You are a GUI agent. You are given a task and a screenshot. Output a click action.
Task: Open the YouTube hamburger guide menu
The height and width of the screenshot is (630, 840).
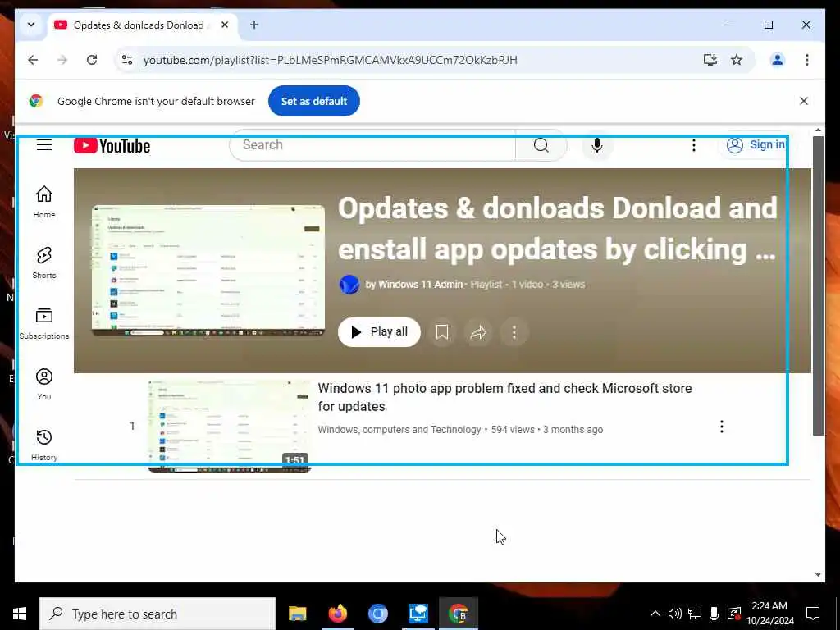click(44, 144)
